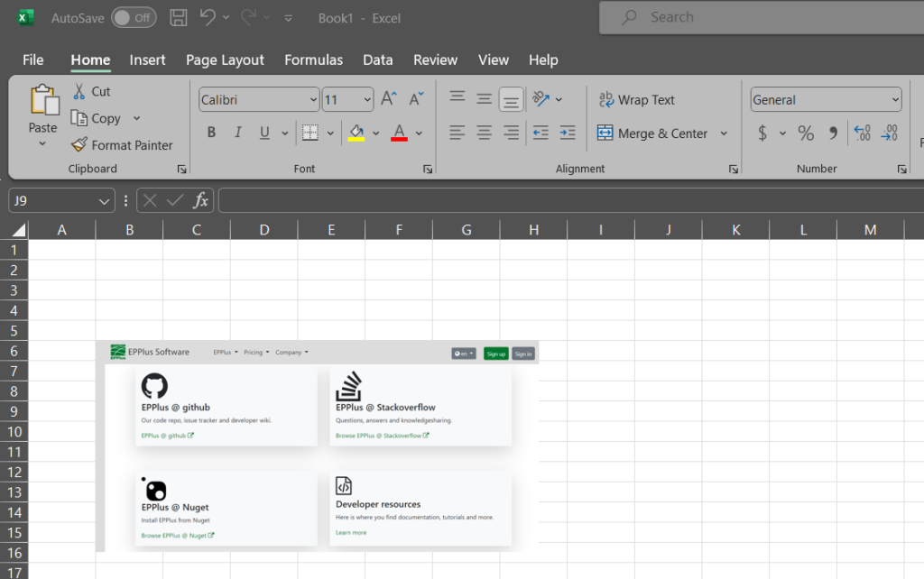Open Customize Quick Access Toolbar menu
The width and height of the screenshot is (924, 579).
click(x=288, y=18)
